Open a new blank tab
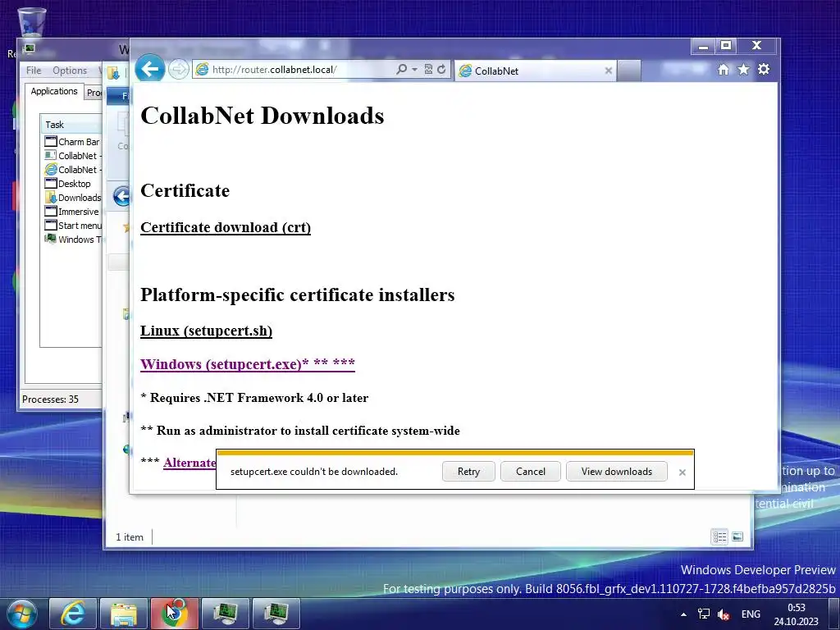 click(x=629, y=71)
